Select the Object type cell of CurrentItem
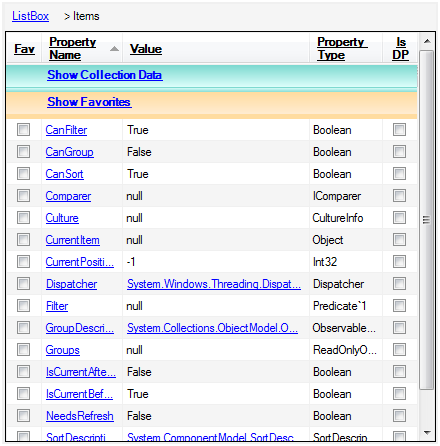 (x=328, y=240)
